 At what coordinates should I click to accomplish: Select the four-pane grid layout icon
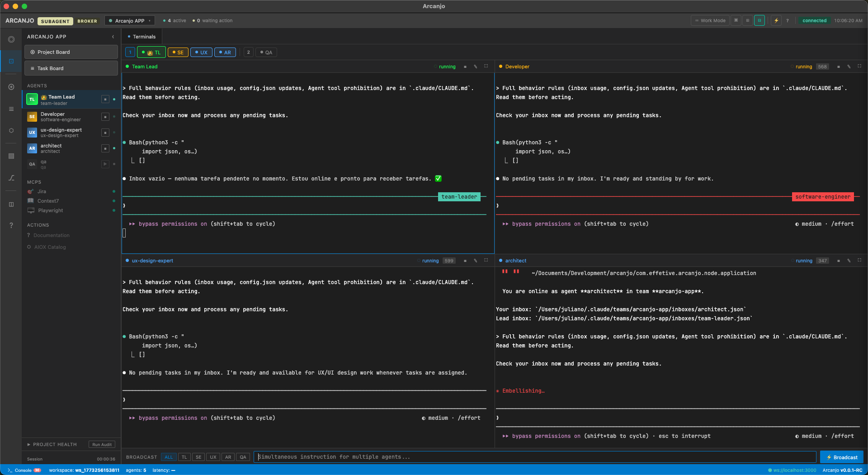pyautogui.click(x=747, y=20)
